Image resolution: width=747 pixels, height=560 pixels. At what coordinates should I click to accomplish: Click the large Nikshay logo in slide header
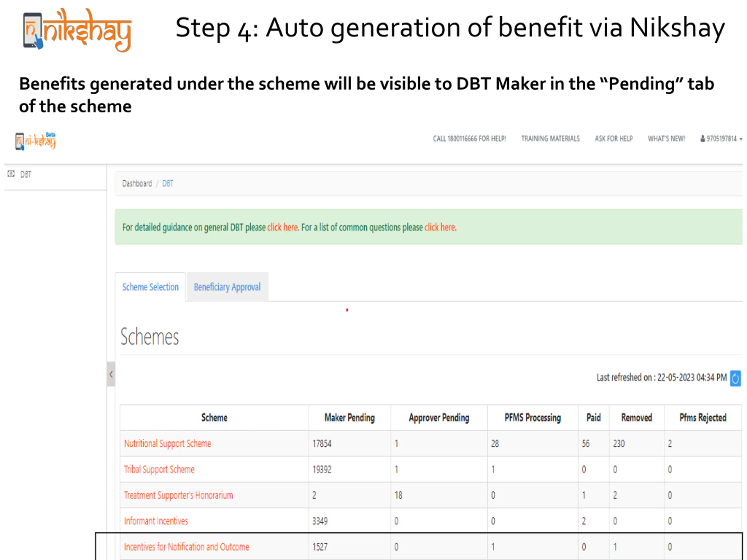(77, 30)
